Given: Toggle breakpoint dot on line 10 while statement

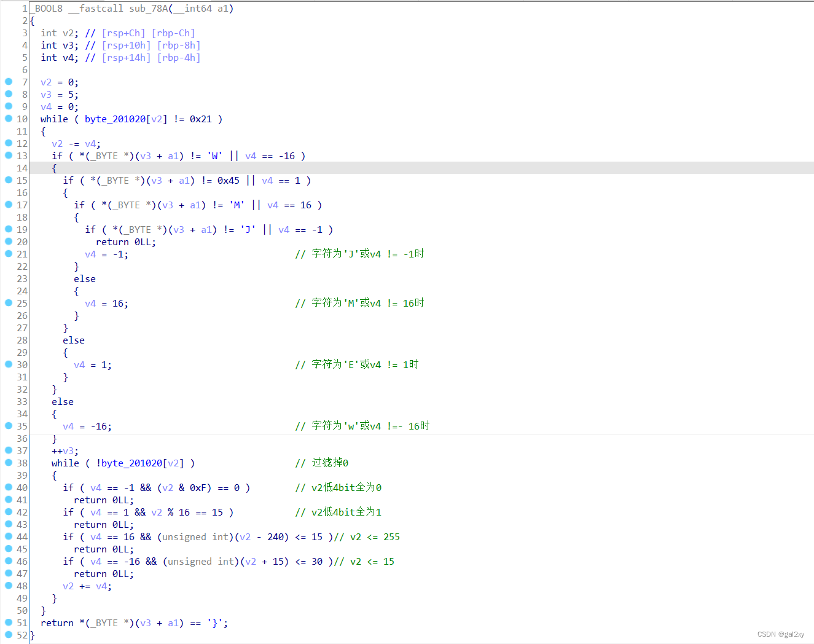Looking at the screenshot, I should coord(9,118).
